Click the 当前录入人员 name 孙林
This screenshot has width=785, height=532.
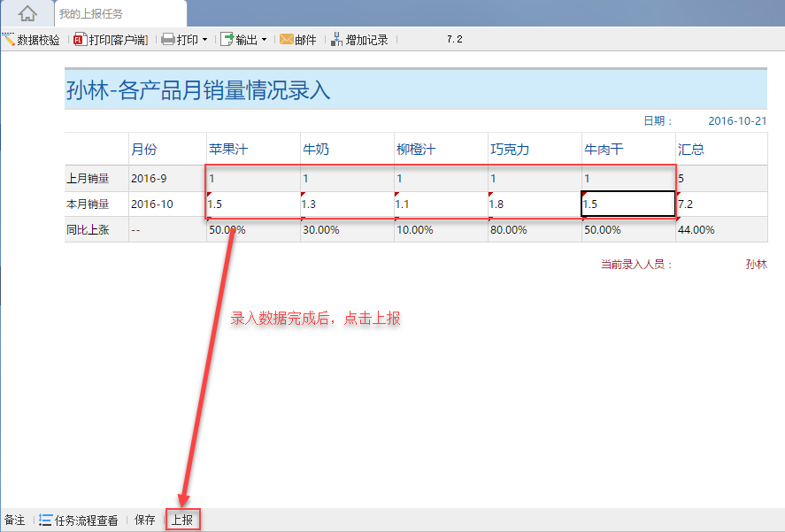756,264
